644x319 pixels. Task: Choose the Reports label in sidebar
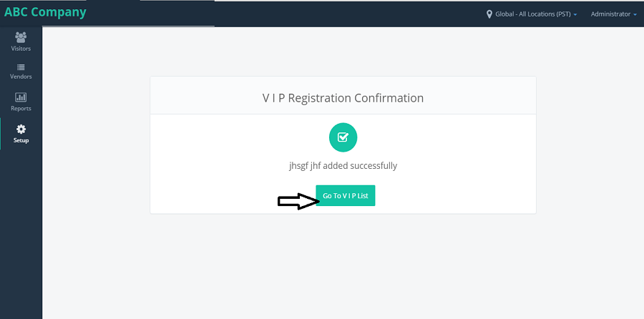(21, 109)
